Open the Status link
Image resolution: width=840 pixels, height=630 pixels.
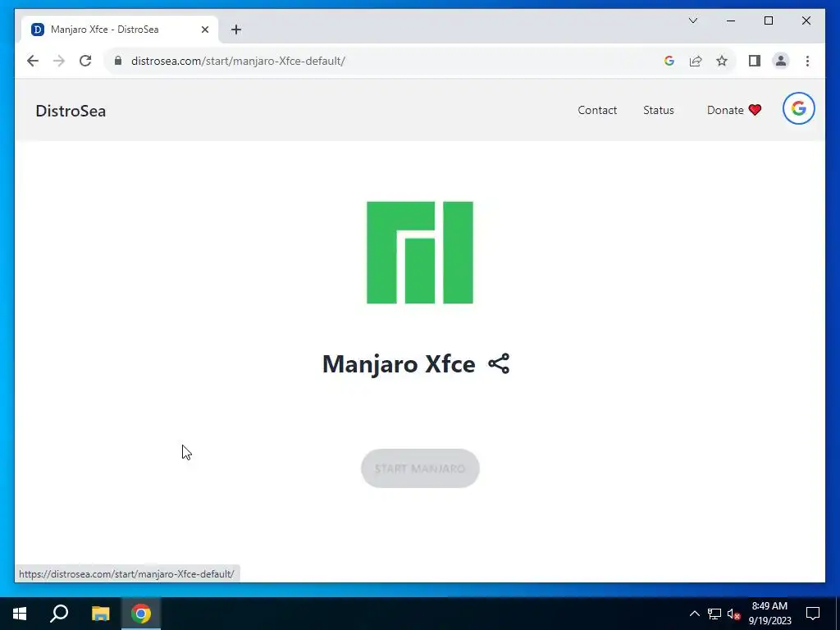point(659,111)
